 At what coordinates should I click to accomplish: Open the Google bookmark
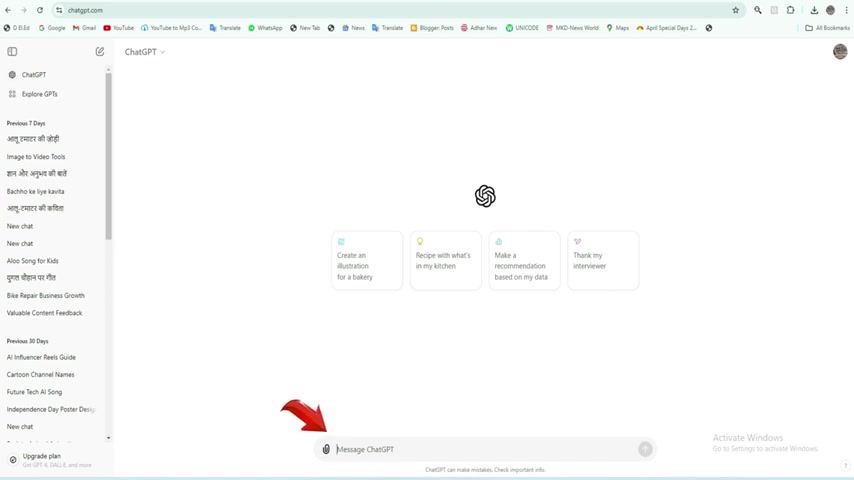(x=52, y=28)
